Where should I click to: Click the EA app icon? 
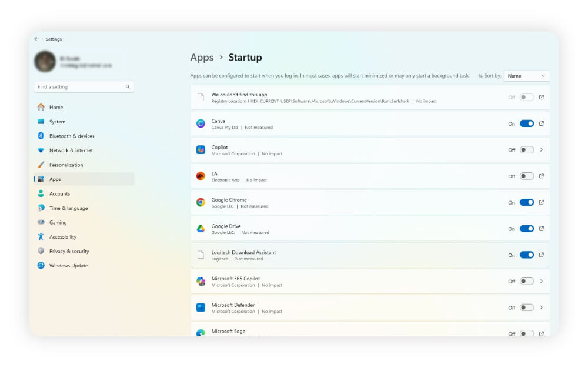point(201,176)
